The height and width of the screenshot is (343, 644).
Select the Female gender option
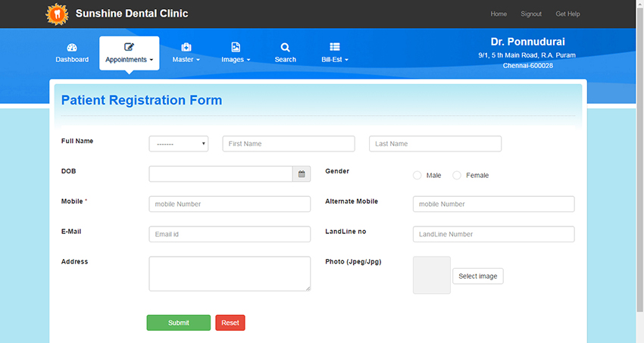(x=457, y=176)
